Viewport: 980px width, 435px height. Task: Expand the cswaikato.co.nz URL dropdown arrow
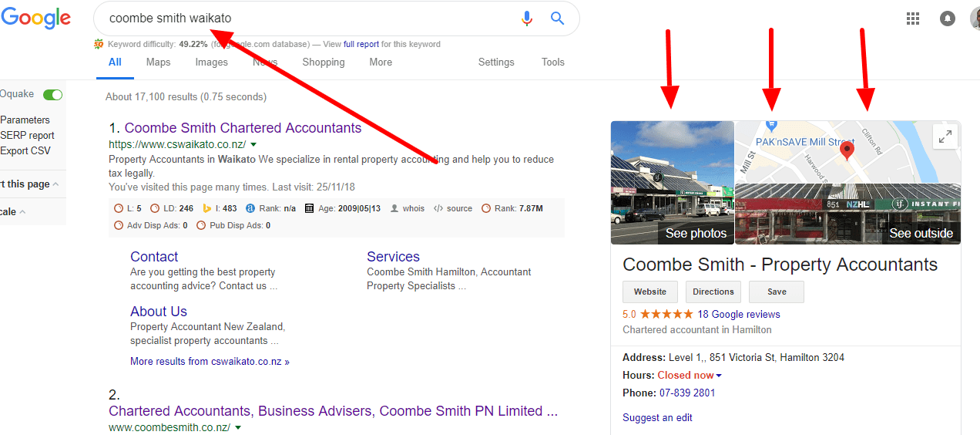coord(253,144)
